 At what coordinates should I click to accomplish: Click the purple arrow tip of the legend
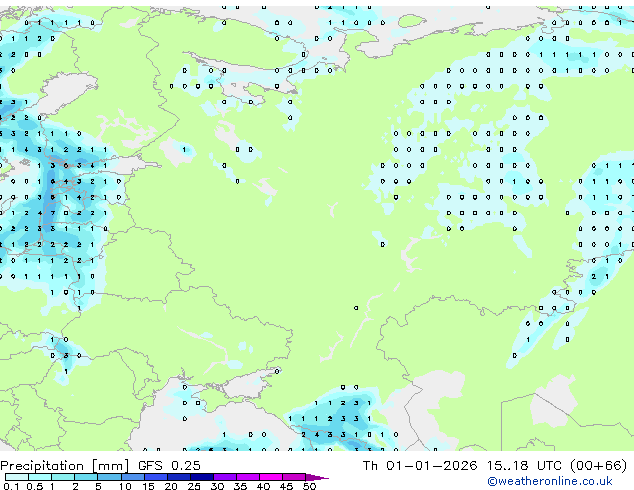317,477
